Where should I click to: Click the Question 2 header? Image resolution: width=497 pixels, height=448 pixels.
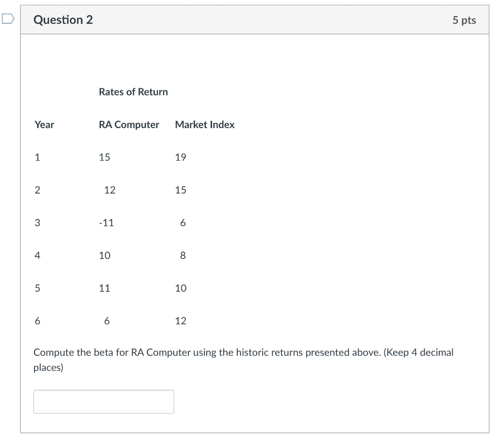tap(63, 20)
